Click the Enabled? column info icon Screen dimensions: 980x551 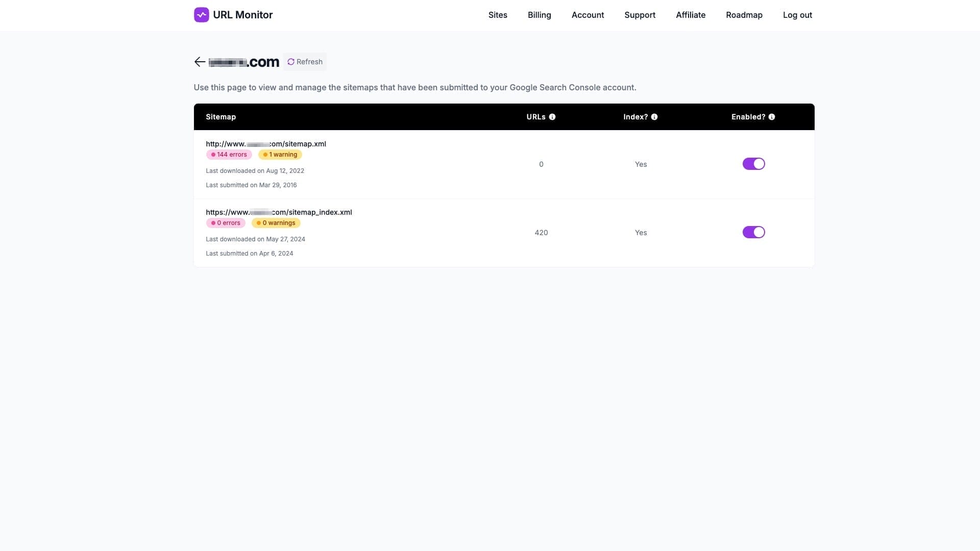[772, 117]
